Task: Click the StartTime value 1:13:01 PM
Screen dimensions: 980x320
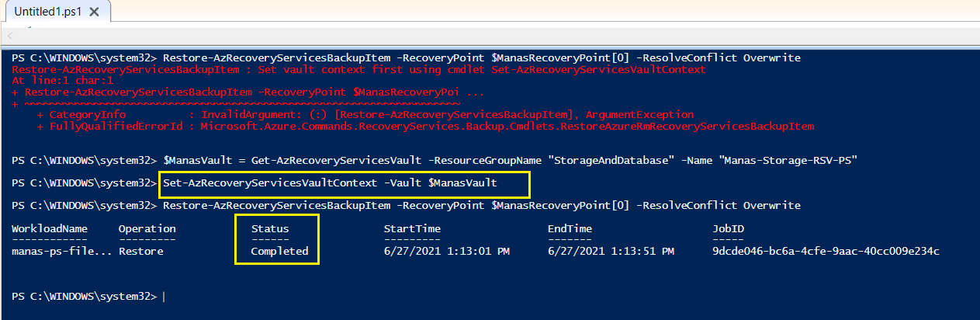Action: point(446,252)
